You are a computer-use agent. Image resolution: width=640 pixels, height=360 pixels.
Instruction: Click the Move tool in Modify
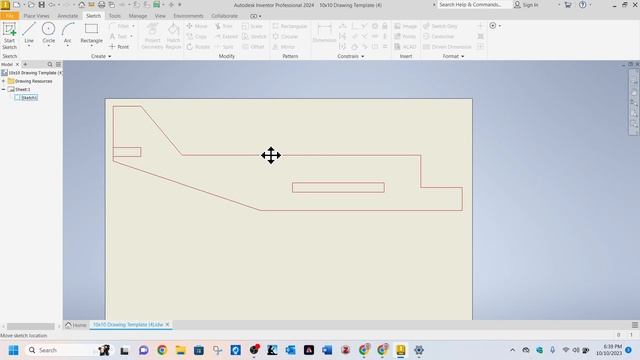(197, 26)
